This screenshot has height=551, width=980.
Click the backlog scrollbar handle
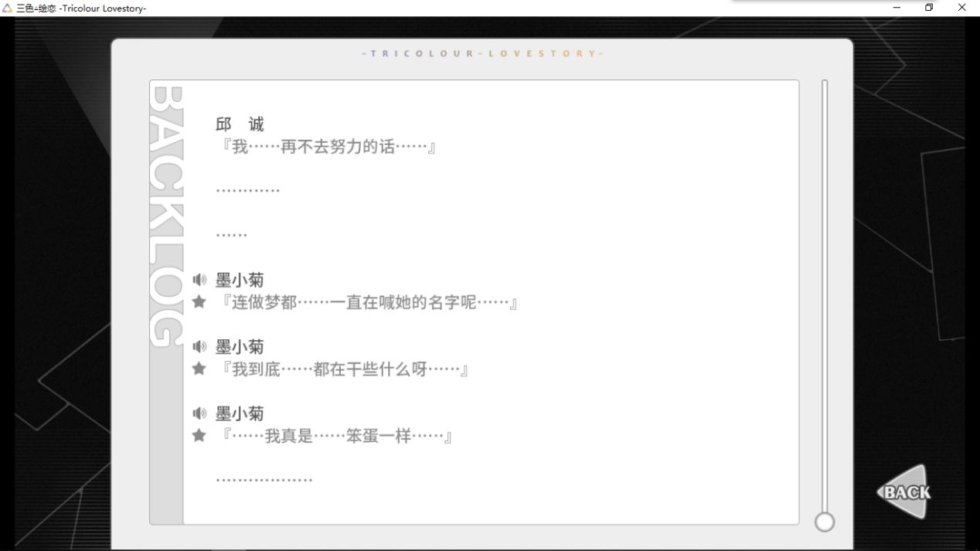825,522
